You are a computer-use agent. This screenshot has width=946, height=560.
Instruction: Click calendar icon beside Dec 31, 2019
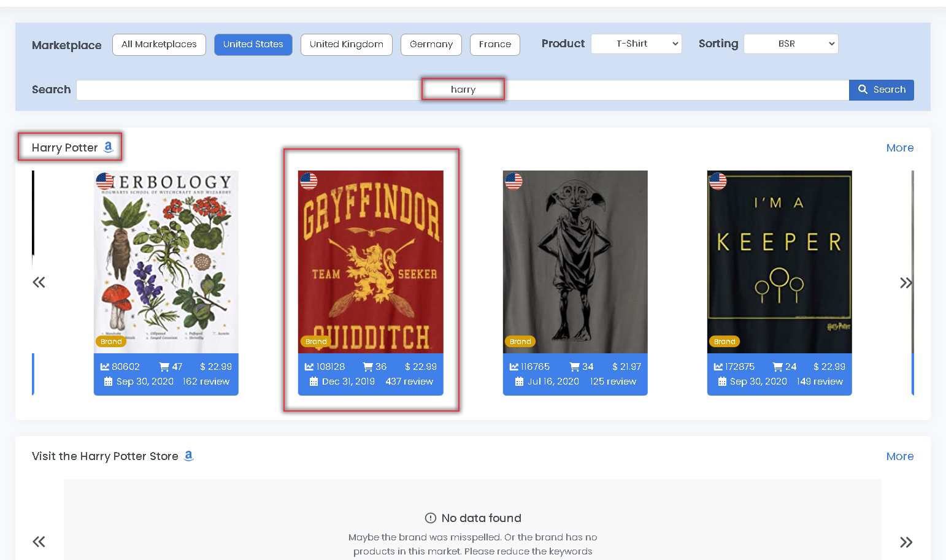(314, 382)
